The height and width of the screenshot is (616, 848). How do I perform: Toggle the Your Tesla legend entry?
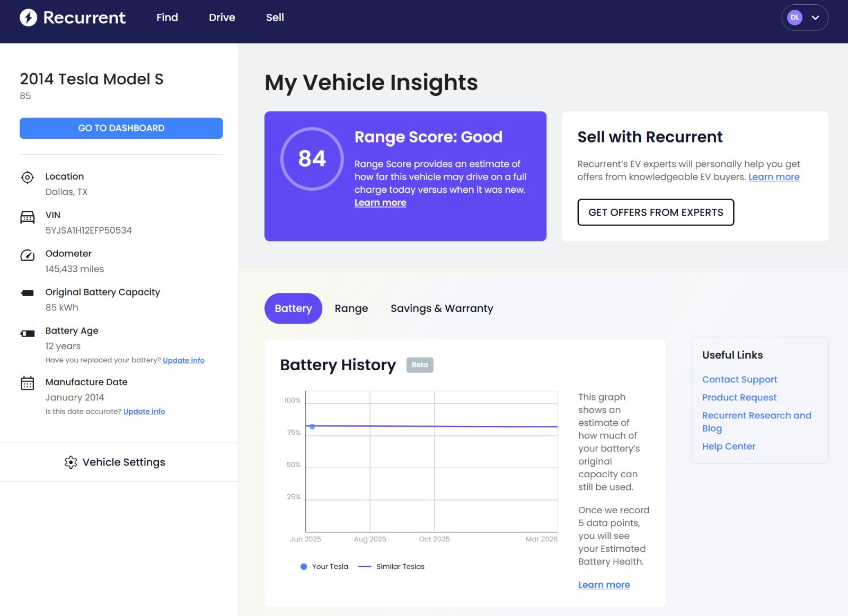coord(324,567)
